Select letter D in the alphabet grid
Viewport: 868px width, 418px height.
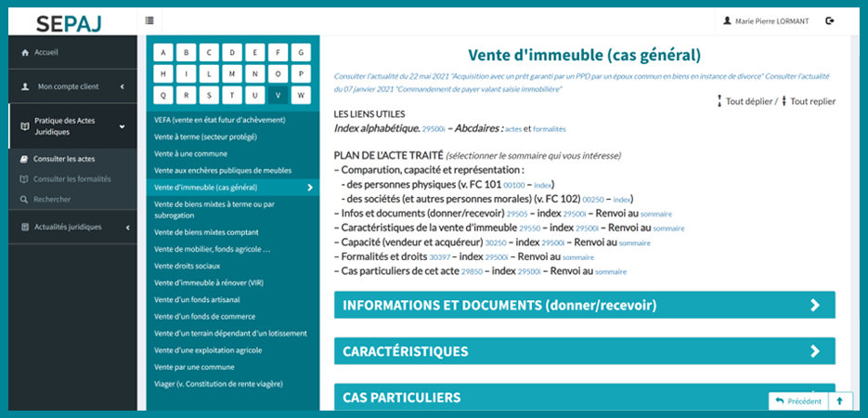point(232,53)
